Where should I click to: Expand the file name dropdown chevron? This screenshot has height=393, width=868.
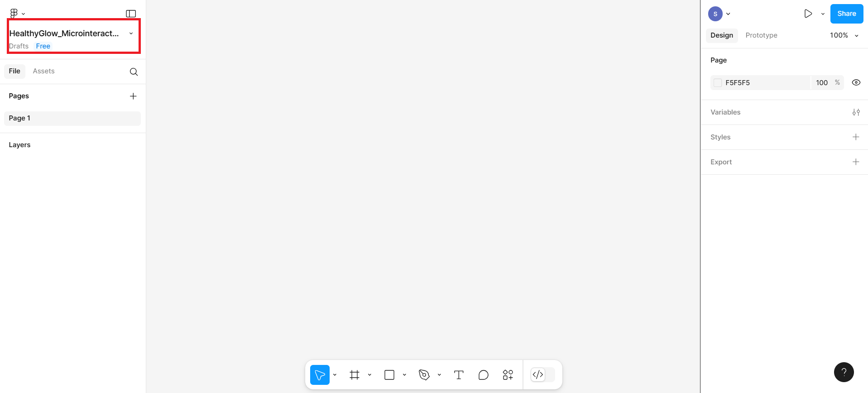(x=131, y=34)
